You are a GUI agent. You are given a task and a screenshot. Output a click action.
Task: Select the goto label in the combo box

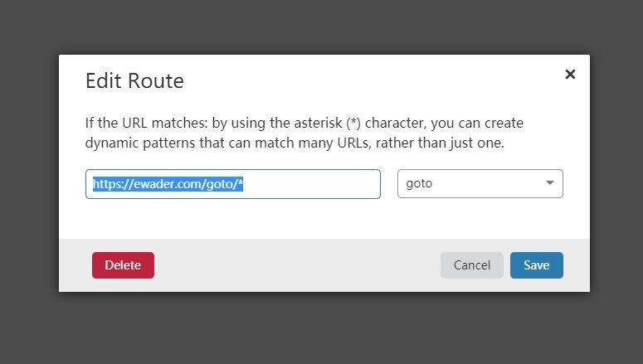[419, 183]
